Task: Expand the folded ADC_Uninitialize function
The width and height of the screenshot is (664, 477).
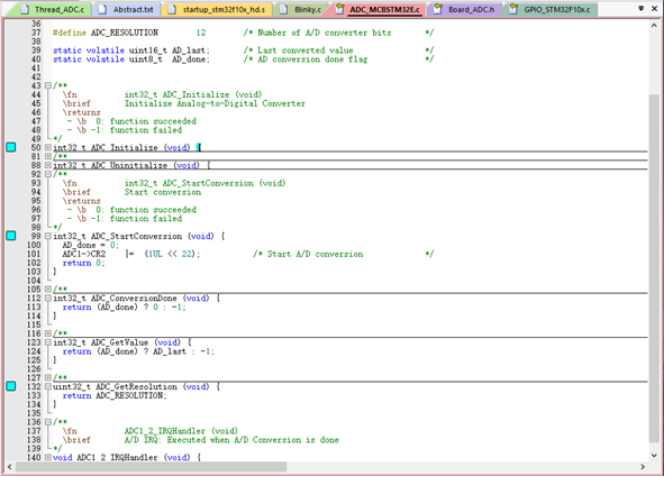Action: pos(48,165)
